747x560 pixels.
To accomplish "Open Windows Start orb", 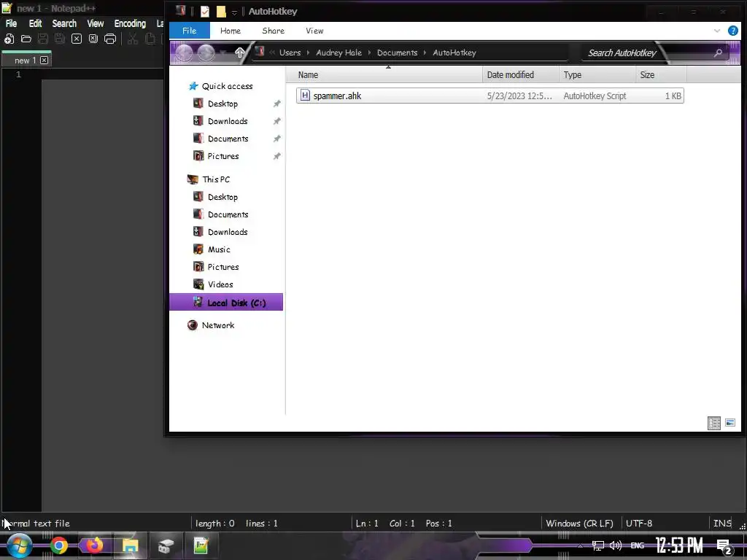I will [19, 545].
